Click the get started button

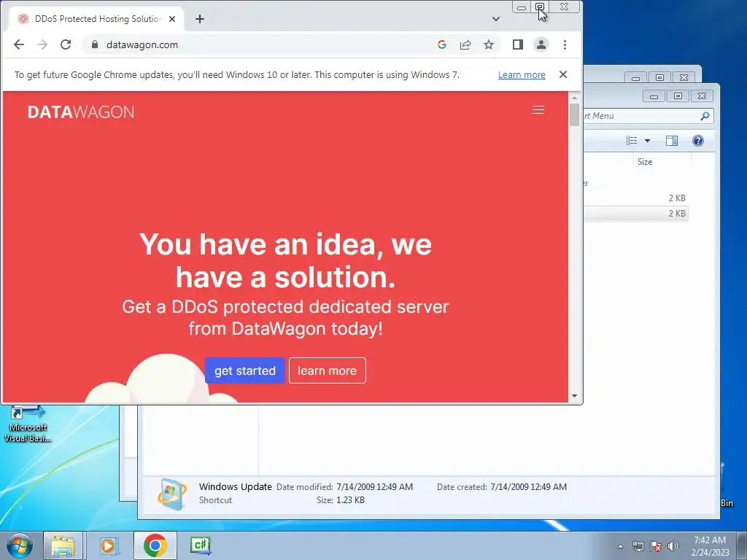click(x=245, y=370)
